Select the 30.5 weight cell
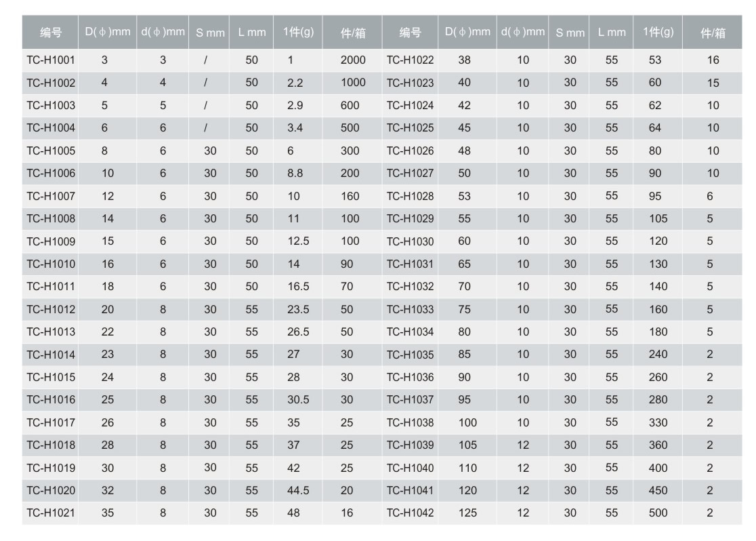 (x=298, y=400)
